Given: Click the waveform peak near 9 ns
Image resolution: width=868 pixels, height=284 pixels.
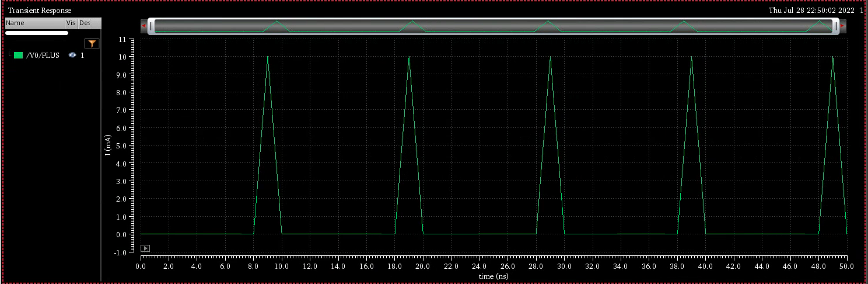Looking at the screenshot, I should click(268, 57).
